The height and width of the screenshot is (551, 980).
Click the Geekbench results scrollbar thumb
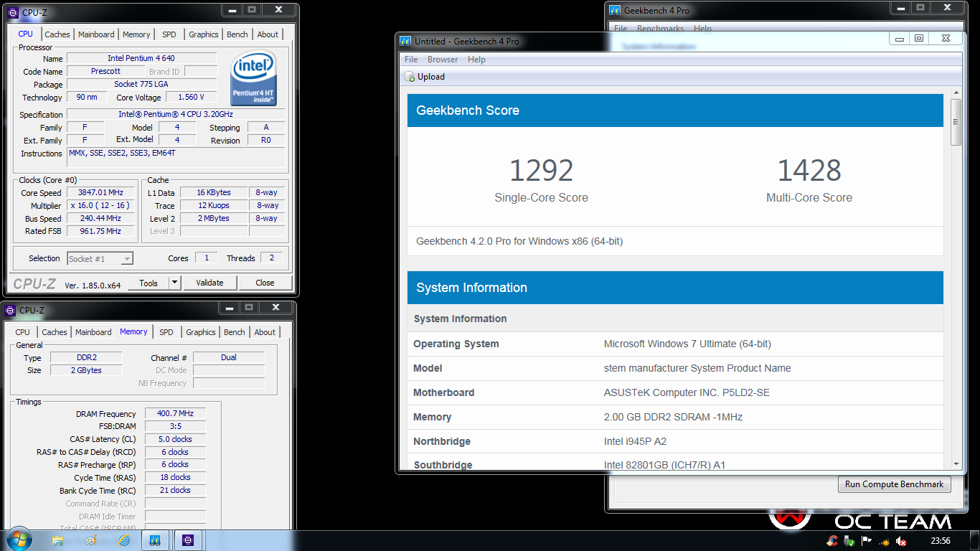956,122
